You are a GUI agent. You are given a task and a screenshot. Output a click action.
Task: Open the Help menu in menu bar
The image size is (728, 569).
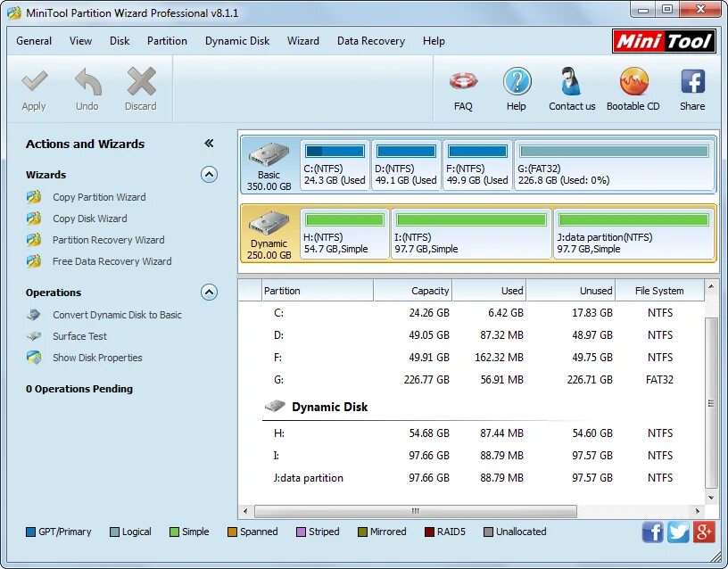click(434, 41)
